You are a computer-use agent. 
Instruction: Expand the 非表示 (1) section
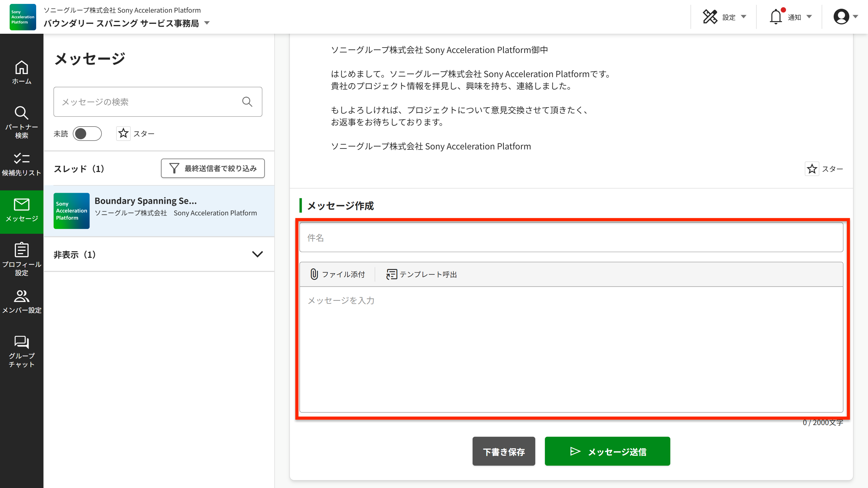pos(257,254)
